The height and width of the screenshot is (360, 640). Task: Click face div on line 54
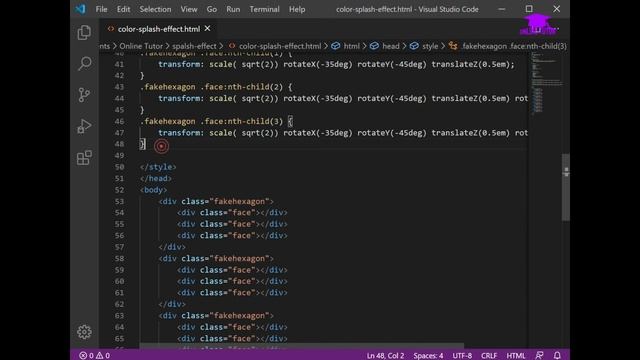coord(232,213)
